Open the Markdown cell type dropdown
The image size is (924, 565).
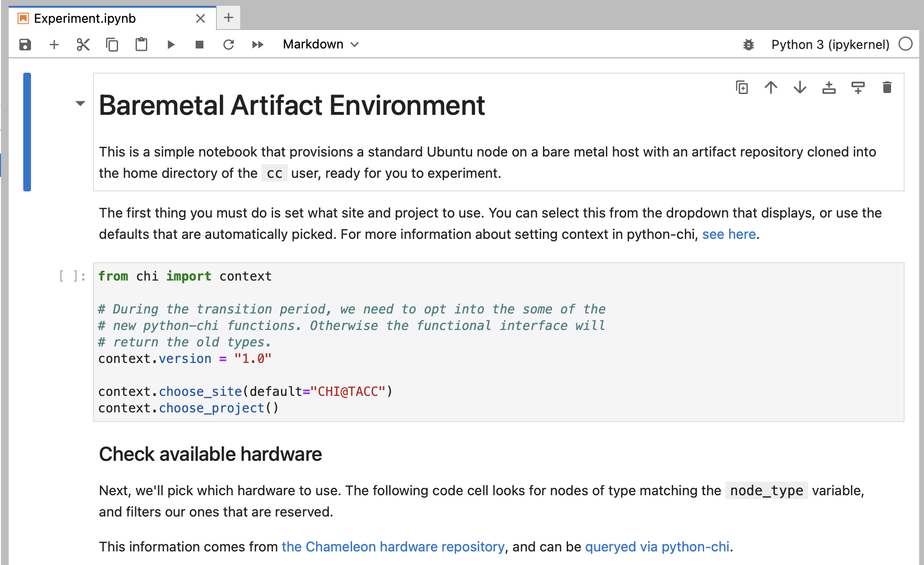pos(321,45)
